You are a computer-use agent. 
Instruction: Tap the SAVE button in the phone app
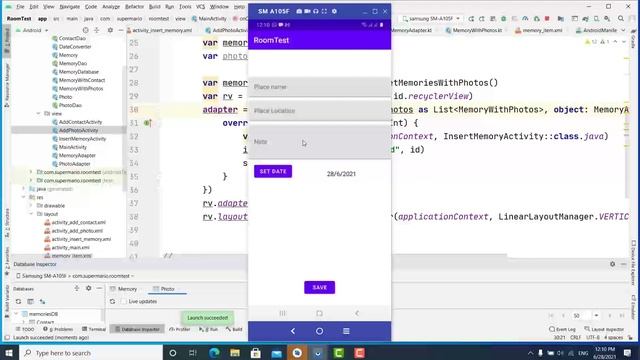coord(319,287)
